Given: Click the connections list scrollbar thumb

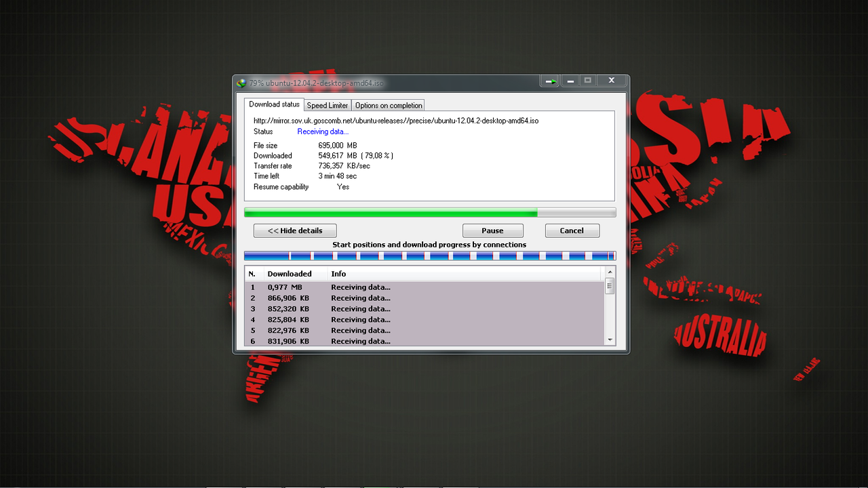Looking at the screenshot, I should [610, 286].
